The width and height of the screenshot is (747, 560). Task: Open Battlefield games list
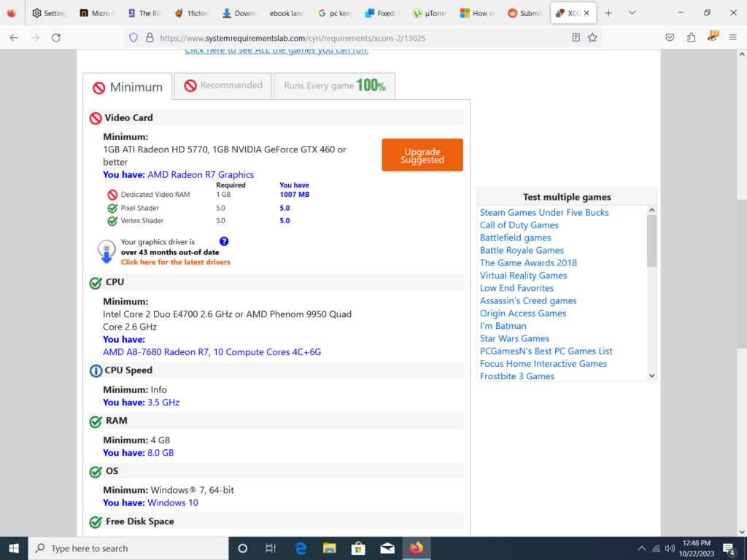(515, 238)
